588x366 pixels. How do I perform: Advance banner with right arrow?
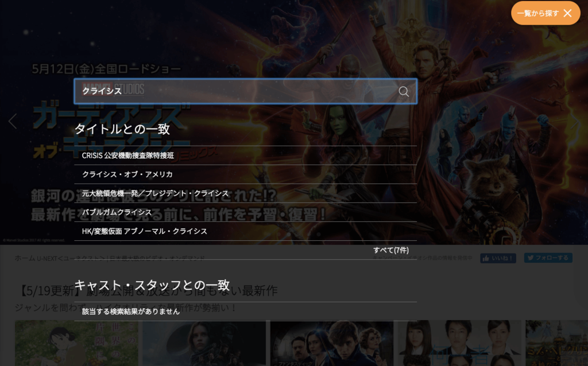(575, 122)
